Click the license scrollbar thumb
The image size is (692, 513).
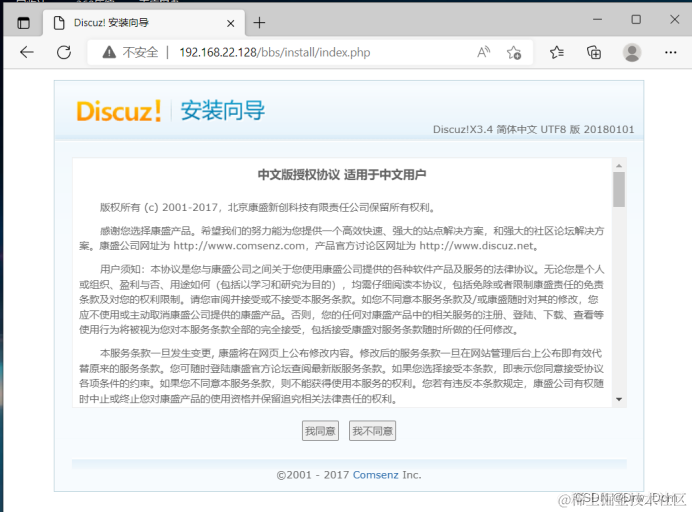click(x=619, y=189)
